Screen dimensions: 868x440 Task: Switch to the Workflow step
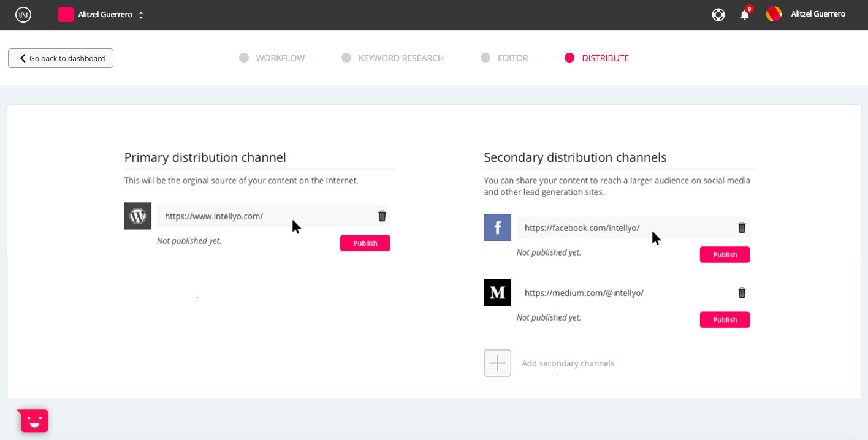[x=272, y=58]
